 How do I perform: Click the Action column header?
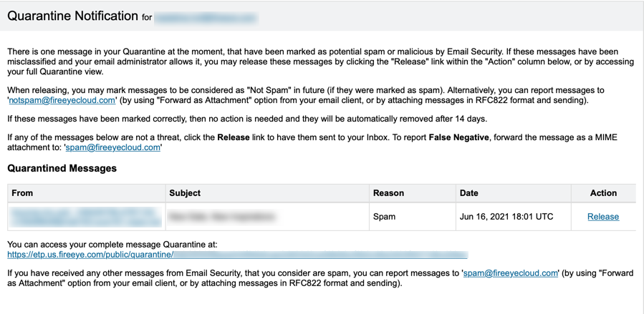coord(603,193)
